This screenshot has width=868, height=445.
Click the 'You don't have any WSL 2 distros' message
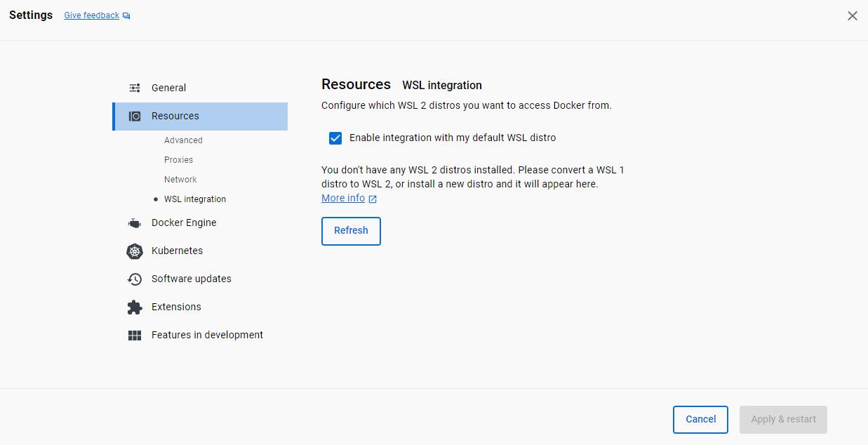473,177
